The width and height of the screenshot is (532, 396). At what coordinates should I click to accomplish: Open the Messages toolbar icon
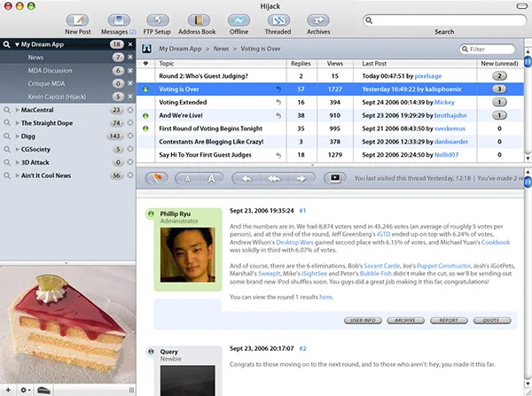coord(119,20)
